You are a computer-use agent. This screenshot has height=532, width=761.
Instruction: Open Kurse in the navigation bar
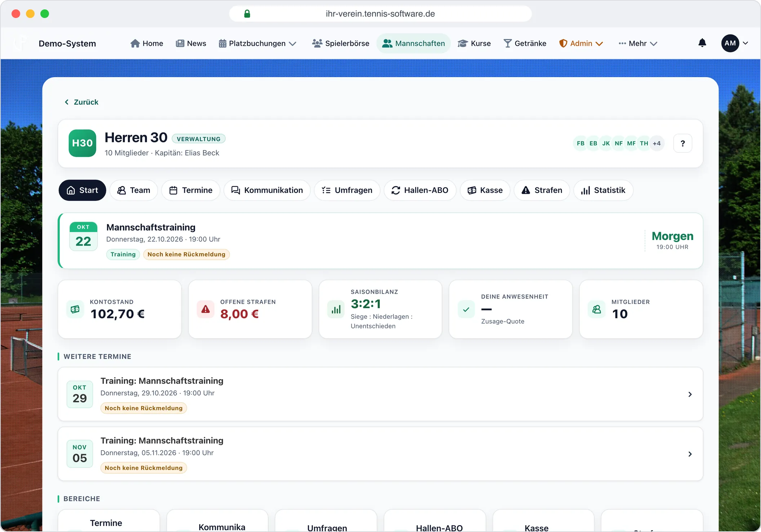pyautogui.click(x=474, y=43)
